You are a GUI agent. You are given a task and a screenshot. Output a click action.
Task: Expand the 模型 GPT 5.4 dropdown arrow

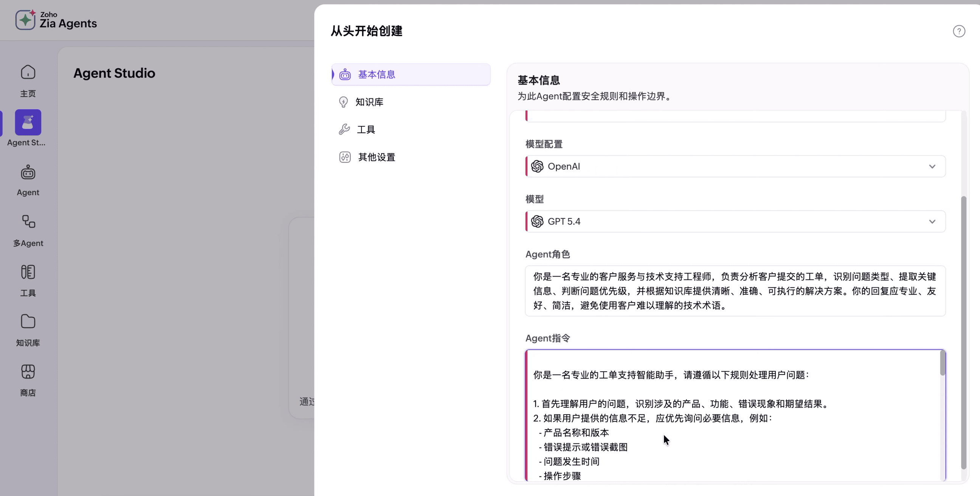point(932,222)
